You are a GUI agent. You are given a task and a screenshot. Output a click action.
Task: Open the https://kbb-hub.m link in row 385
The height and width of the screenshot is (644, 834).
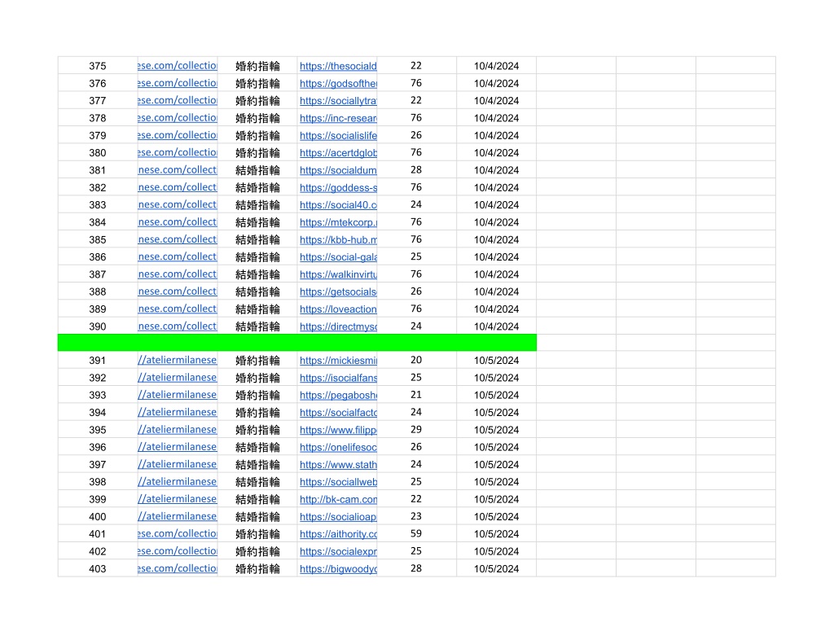(x=338, y=240)
